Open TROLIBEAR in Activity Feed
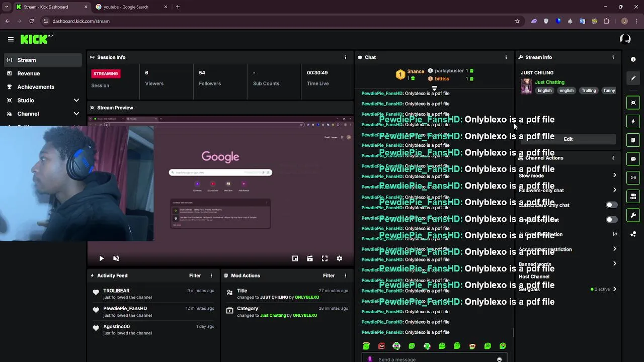Screen dimensions: 644x362 tap(116, 291)
